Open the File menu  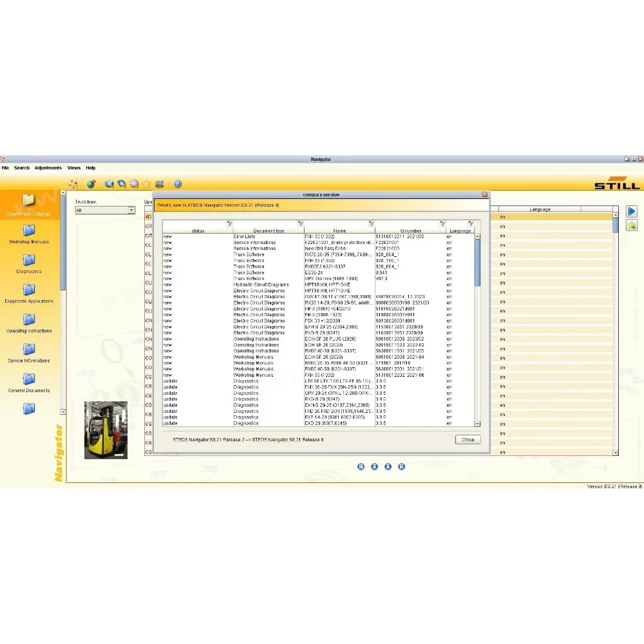[5, 168]
